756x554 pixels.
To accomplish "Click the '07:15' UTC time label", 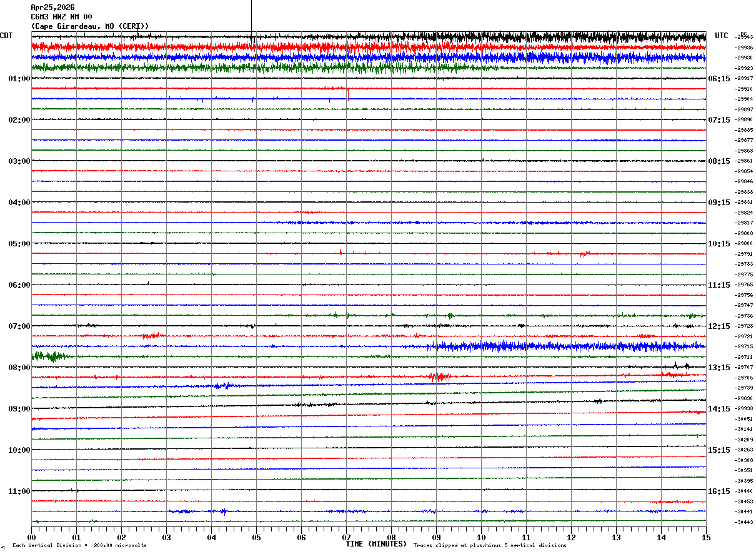I will (x=719, y=120).
